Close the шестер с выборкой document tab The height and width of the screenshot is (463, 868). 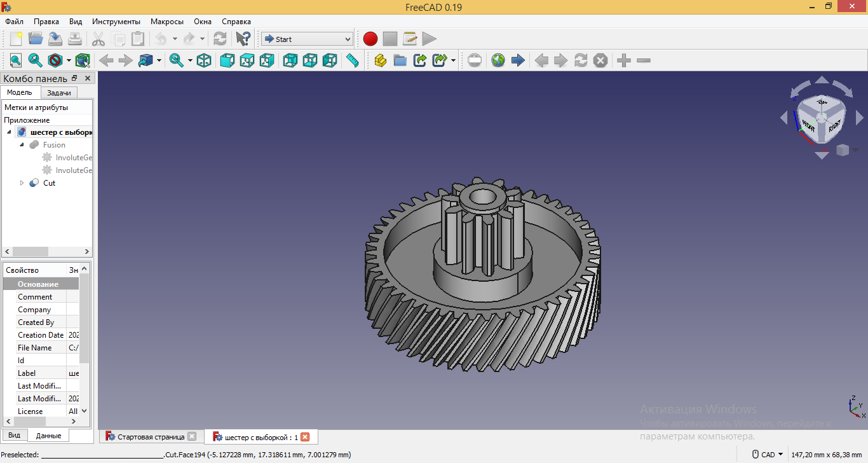click(305, 437)
